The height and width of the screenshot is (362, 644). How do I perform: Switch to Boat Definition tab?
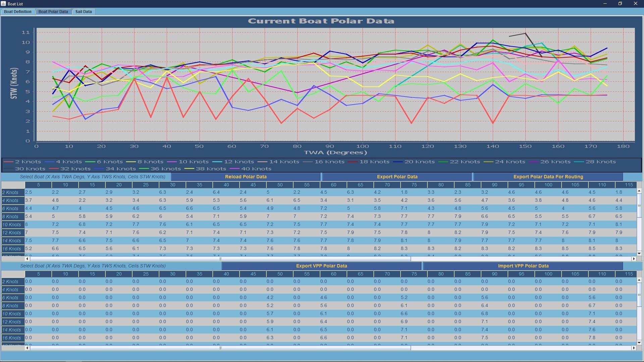click(x=18, y=12)
